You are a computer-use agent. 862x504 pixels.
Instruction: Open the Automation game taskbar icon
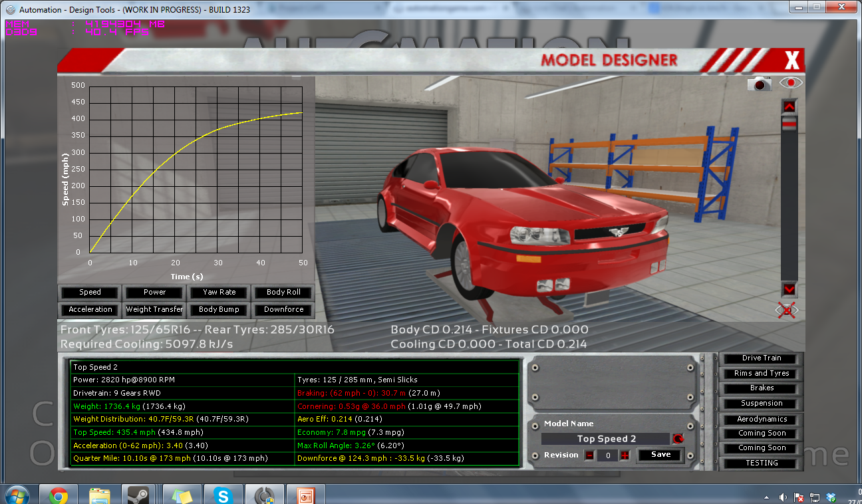click(264, 495)
